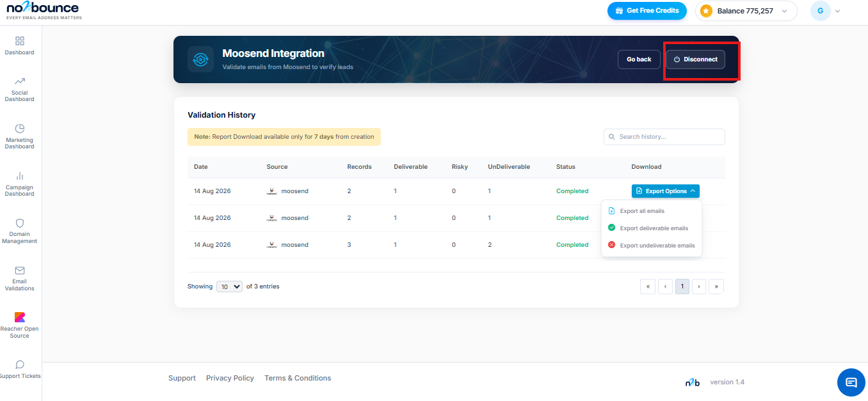This screenshot has width=868, height=401.
Task: Open Domain Management shield icon
Action: coord(20,223)
